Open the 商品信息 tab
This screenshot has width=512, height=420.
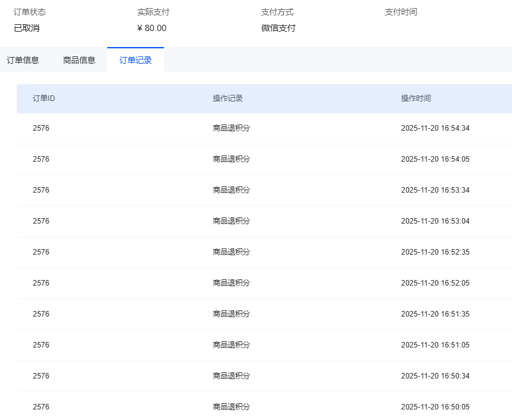pyautogui.click(x=79, y=60)
